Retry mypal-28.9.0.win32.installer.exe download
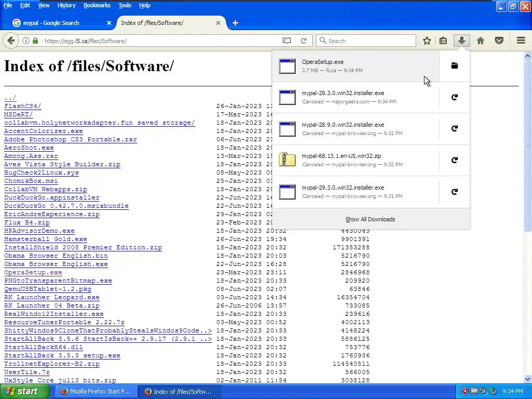 [455, 129]
